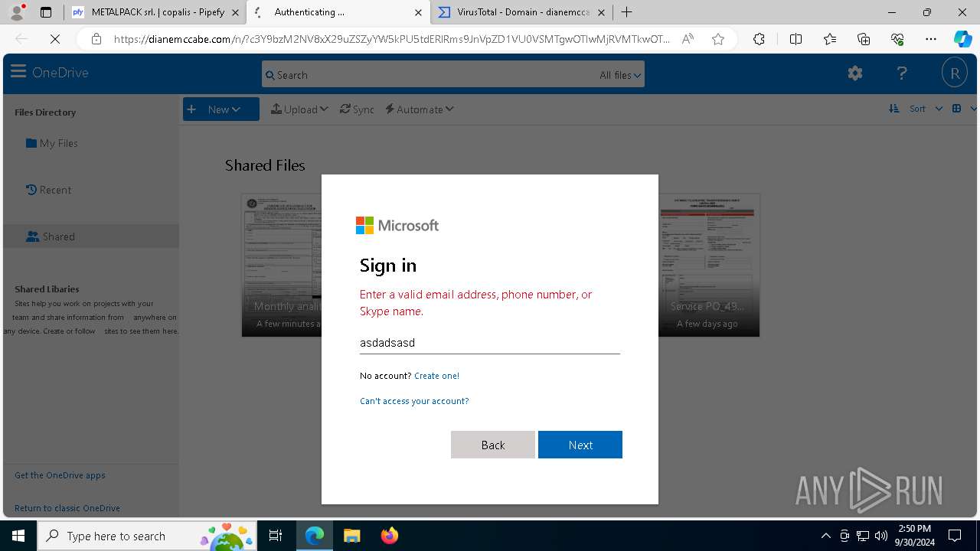Show hidden system tray icons

pos(825,536)
